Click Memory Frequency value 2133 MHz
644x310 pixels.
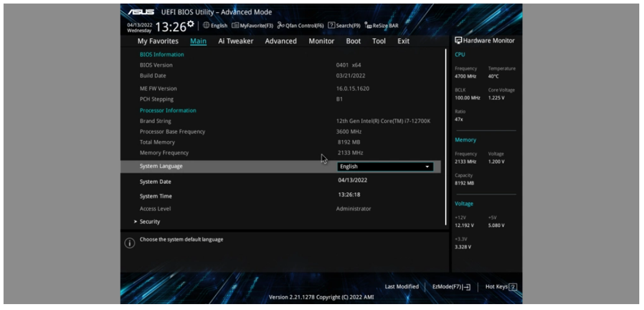(x=351, y=153)
